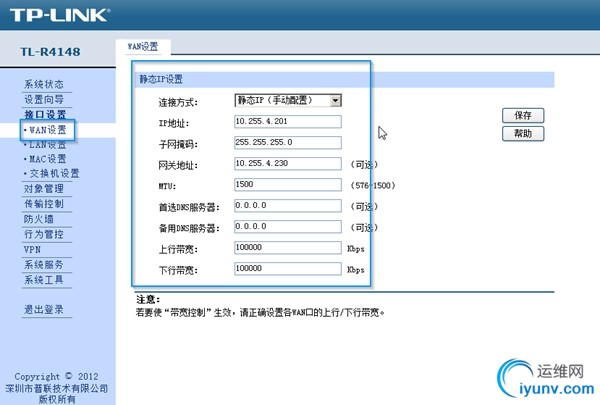
Task: Select 接口设置 in the sidebar
Action: [x=45, y=114]
